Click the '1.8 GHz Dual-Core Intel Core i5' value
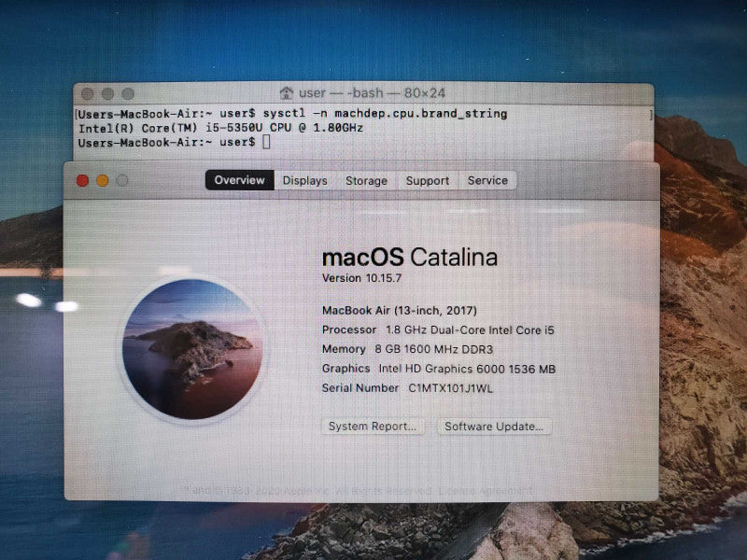The width and height of the screenshot is (747, 560). pyautogui.click(x=470, y=330)
